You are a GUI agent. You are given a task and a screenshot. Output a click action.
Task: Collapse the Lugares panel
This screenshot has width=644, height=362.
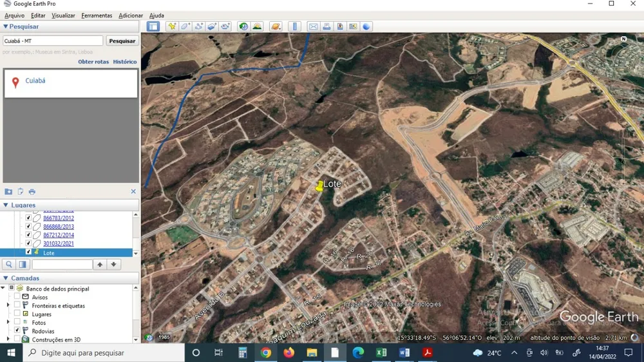6,205
